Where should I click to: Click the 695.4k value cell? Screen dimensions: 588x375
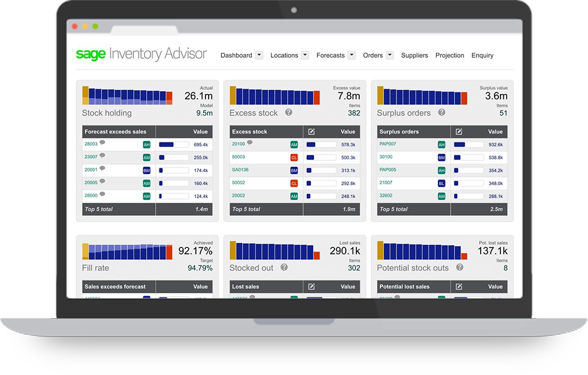[x=201, y=145]
